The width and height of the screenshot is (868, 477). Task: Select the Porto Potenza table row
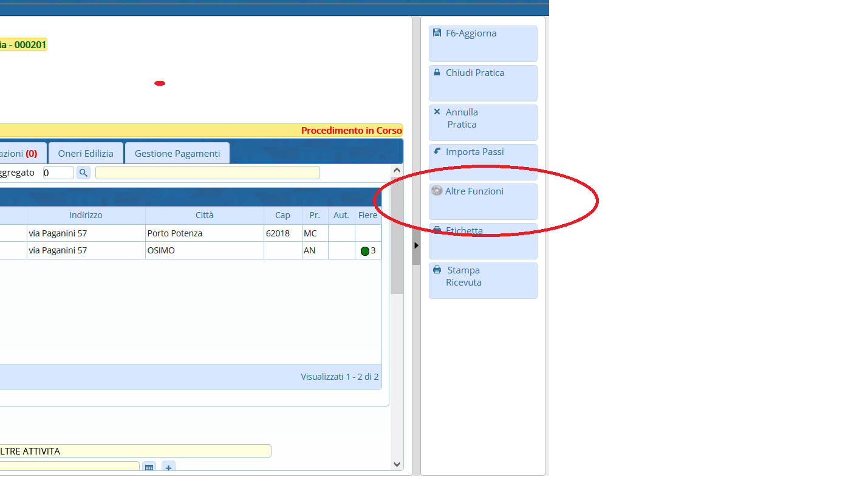click(x=174, y=233)
